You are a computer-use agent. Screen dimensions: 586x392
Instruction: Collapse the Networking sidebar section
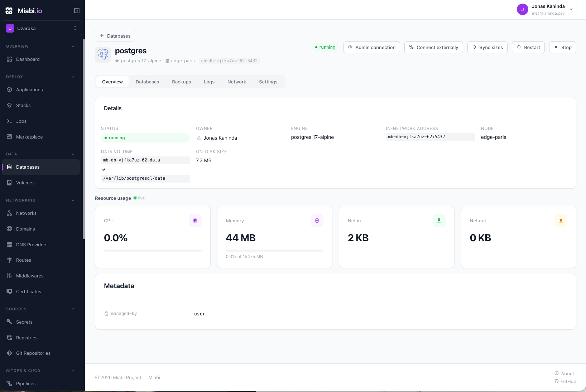(x=73, y=200)
